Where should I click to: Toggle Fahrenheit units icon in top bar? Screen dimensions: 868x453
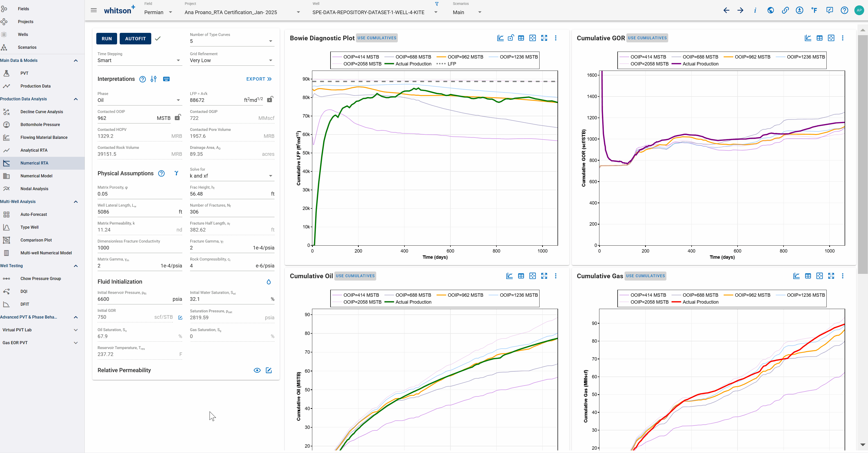click(x=814, y=11)
